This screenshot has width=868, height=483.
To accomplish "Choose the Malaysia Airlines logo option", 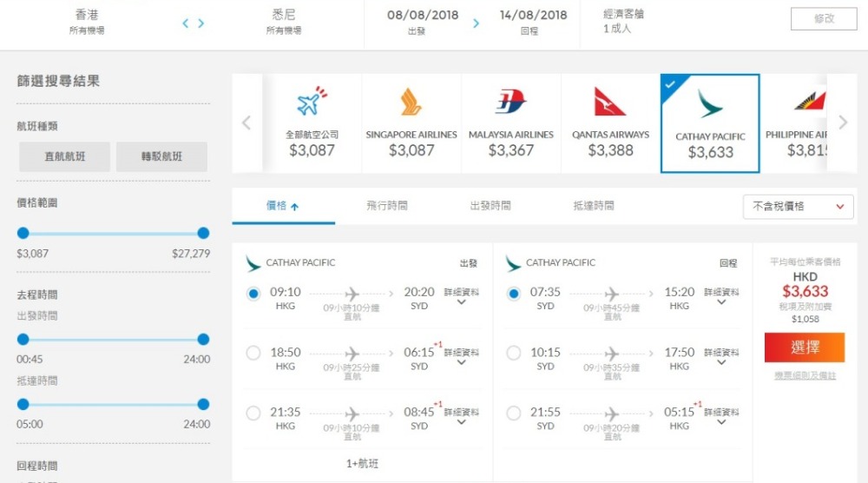I will (510, 102).
